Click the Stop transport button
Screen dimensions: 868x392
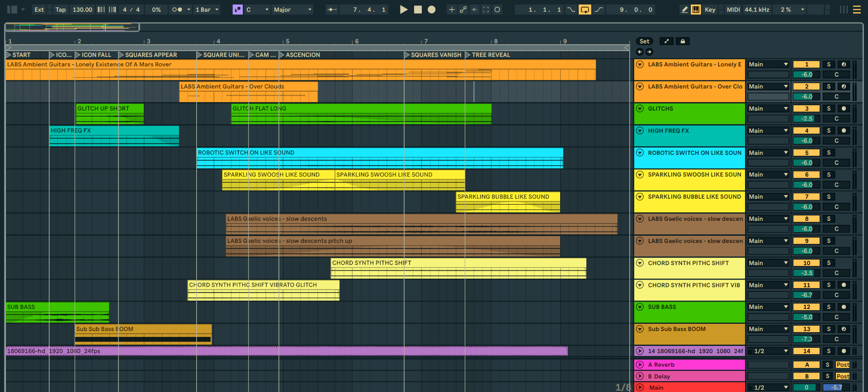[418, 9]
